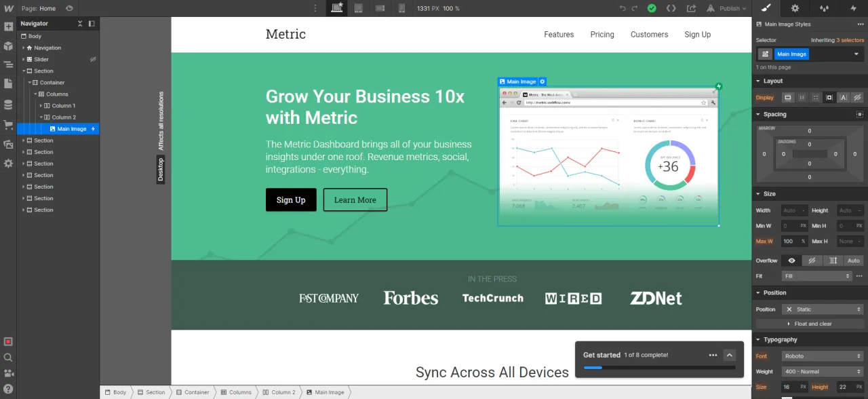Click the Get started progress bar
The image size is (868, 399).
point(658,368)
